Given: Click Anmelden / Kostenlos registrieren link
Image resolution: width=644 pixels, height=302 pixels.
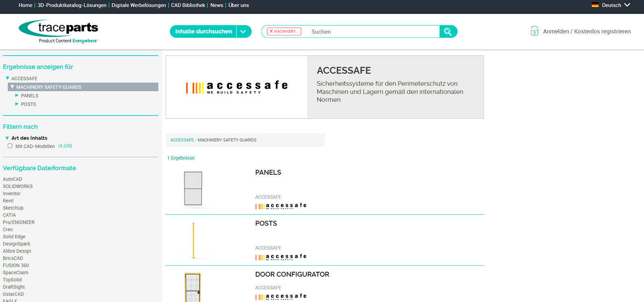Looking at the screenshot, I should click(587, 31).
